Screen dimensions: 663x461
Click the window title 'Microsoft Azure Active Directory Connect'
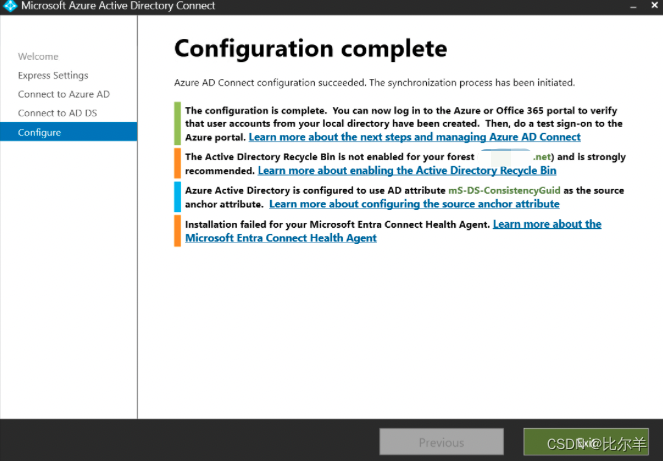point(118,6)
